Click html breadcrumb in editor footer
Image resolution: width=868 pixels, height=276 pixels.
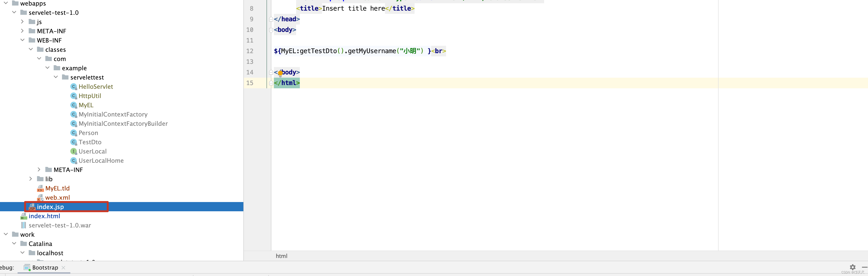(x=281, y=256)
